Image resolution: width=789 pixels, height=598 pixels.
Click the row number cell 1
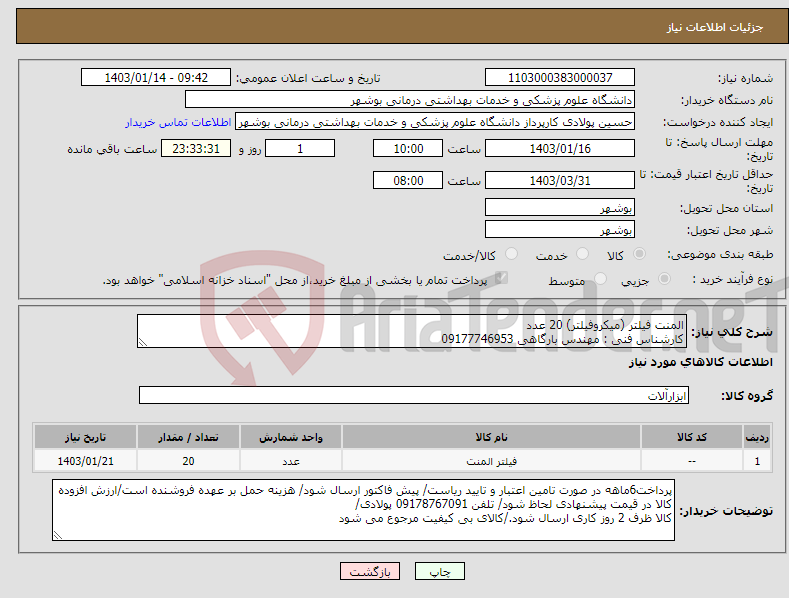tap(757, 461)
